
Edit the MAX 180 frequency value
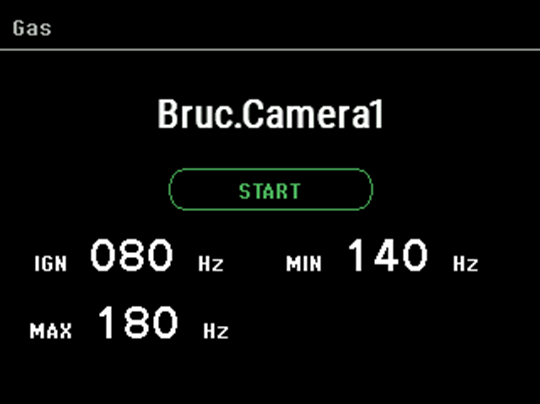click(138, 322)
